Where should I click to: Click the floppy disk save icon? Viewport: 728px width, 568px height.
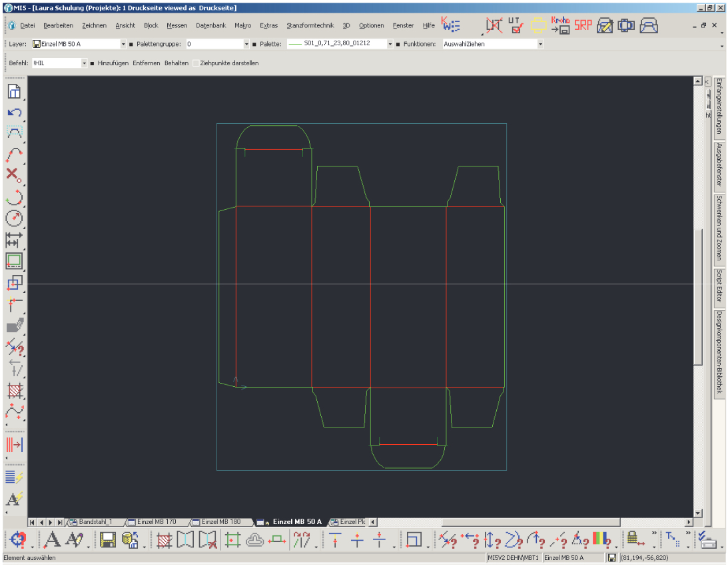(108, 540)
